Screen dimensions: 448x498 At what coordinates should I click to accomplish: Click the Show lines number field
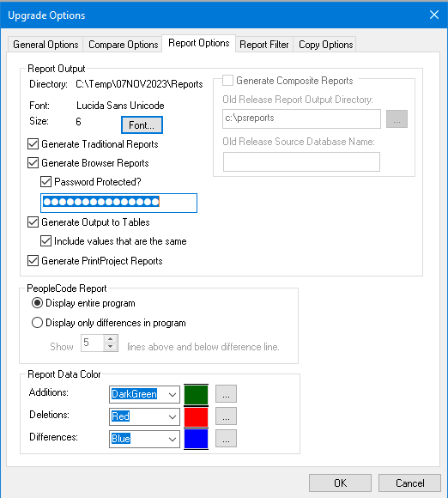click(x=92, y=343)
